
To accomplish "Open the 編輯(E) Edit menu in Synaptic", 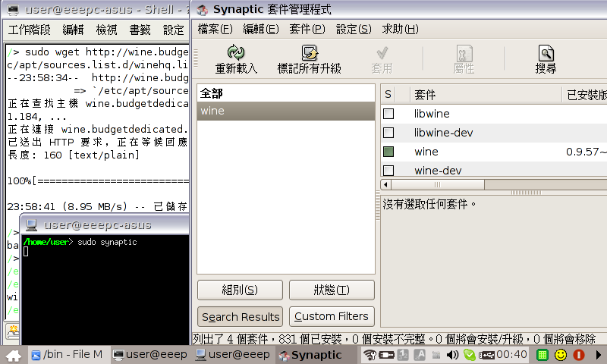I will (x=260, y=29).
